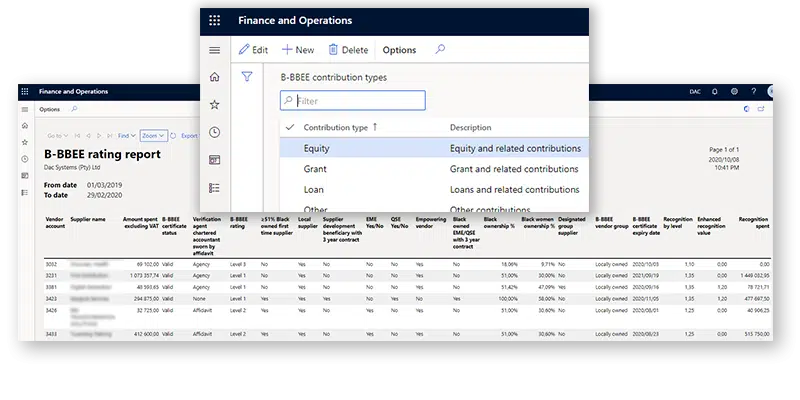This screenshot has height=400, width=800.
Task: Show the filter pane funnel icon
Action: coord(247,76)
